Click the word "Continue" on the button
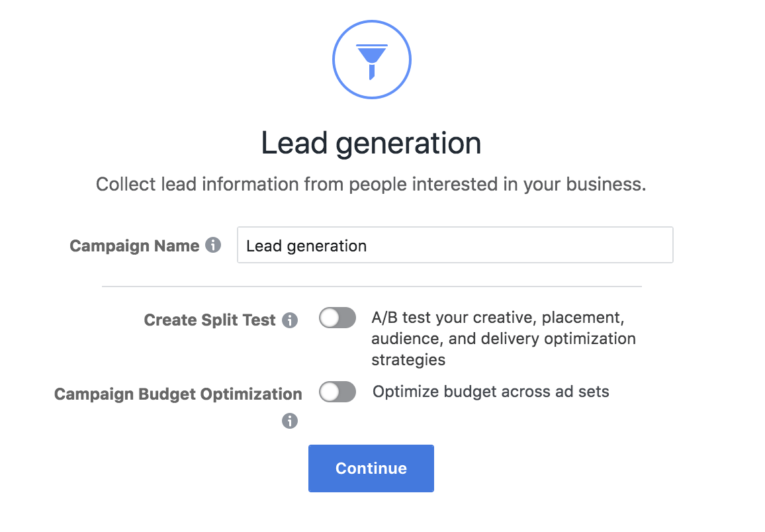Viewport: 765px width, 532px height. click(x=371, y=468)
